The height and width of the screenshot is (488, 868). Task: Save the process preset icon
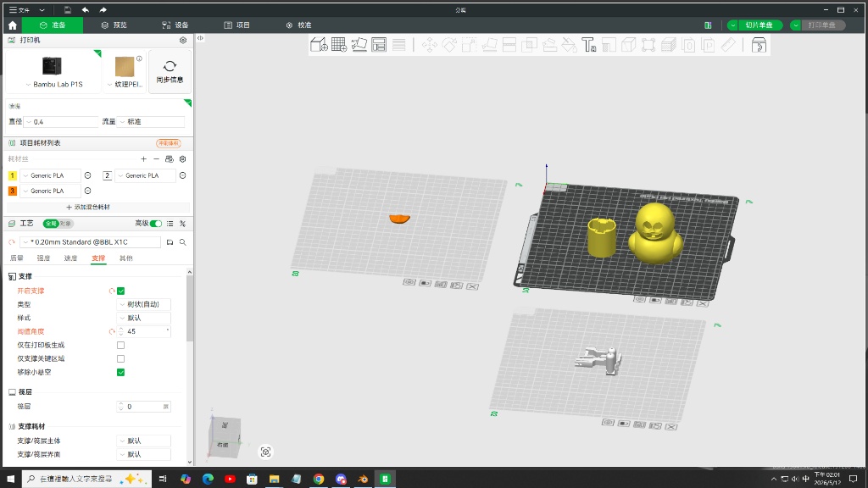170,242
